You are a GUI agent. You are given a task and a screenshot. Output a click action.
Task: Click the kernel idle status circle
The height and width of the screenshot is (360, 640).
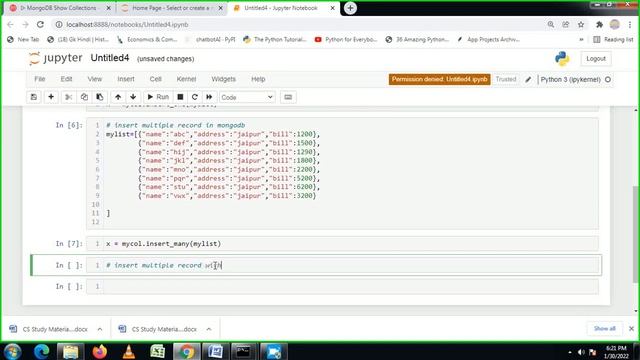pos(608,80)
